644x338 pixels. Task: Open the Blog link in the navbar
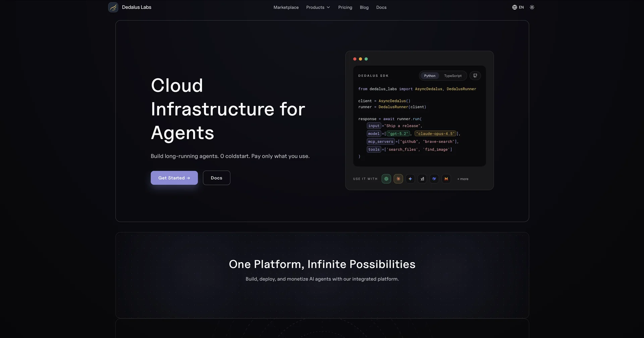pos(364,7)
